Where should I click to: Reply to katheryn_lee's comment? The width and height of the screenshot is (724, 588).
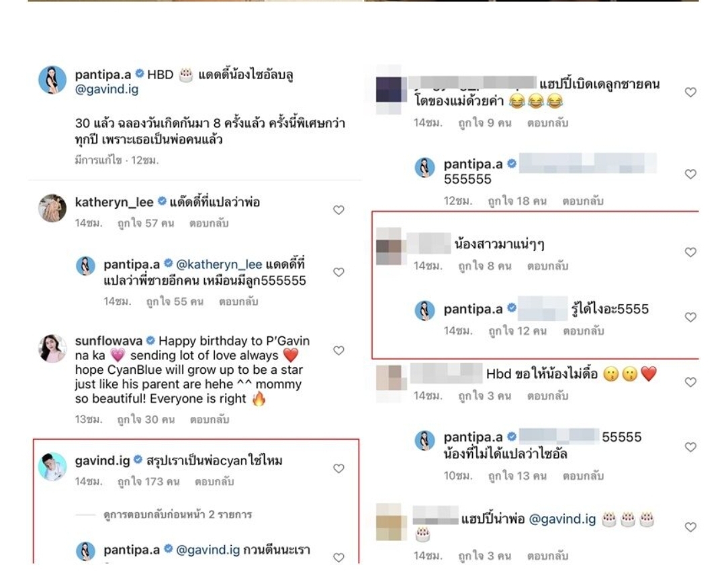[209, 224]
